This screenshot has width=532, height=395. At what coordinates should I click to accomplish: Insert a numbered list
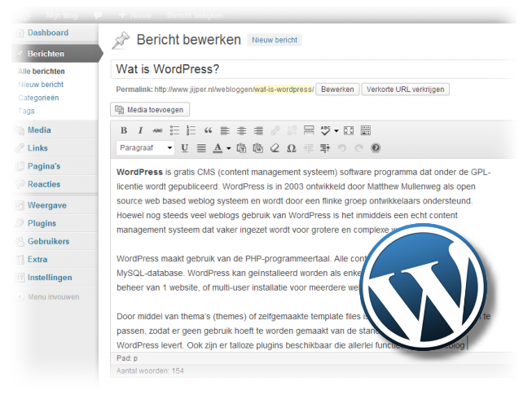coord(191,130)
